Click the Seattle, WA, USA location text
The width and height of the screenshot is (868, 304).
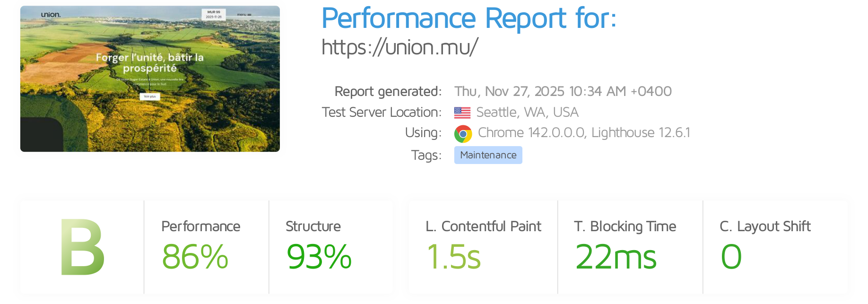click(x=527, y=113)
